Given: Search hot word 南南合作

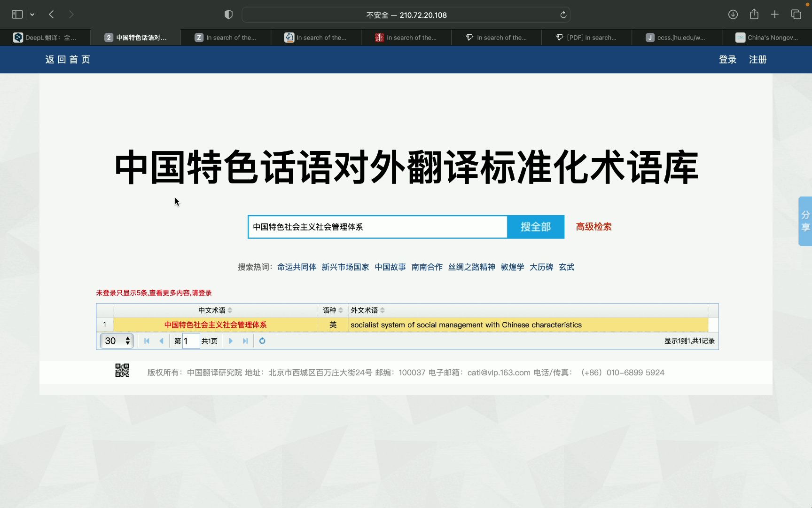Looking at the screenshot, I should click(427, 267).
